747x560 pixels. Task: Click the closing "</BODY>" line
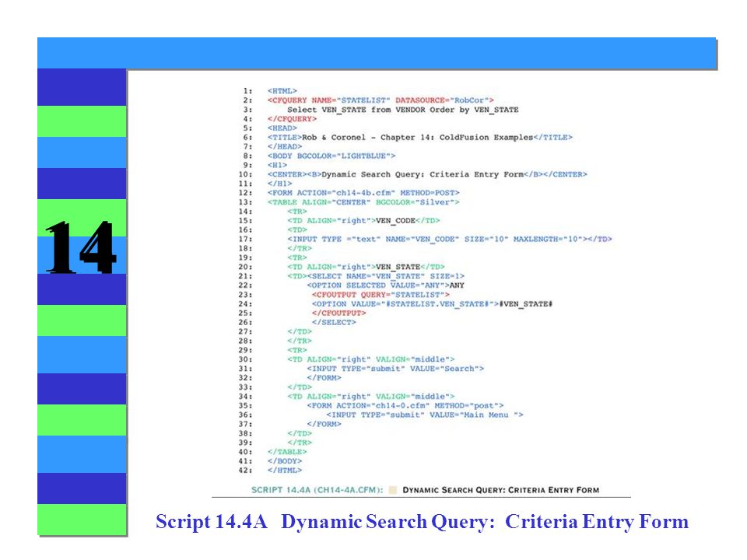(285, 461)
